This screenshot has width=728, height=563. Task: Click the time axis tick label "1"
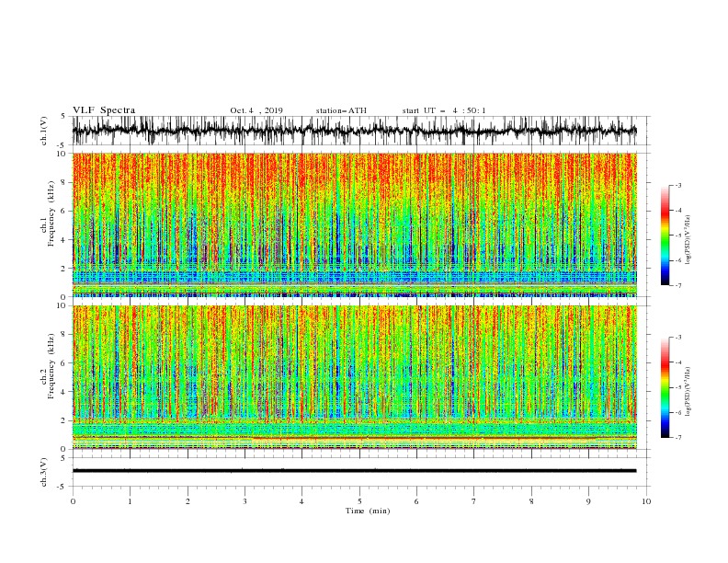click(130, 501)
